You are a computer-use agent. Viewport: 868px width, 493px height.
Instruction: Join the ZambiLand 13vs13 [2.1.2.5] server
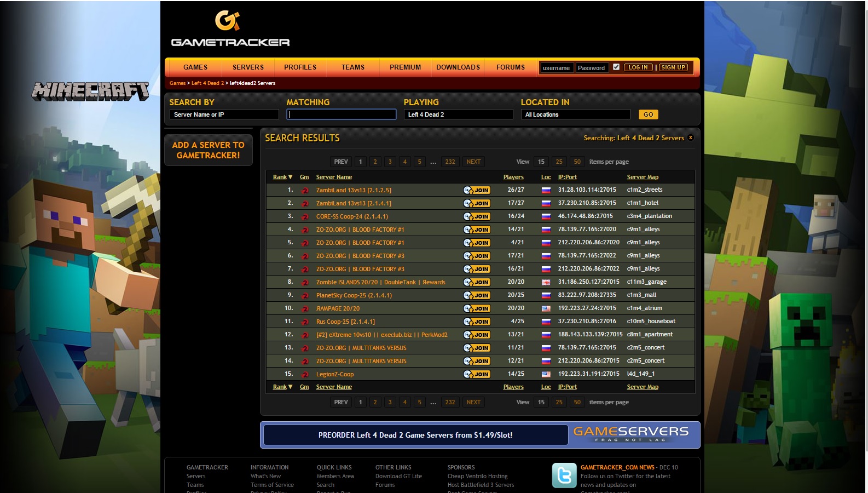477,190
